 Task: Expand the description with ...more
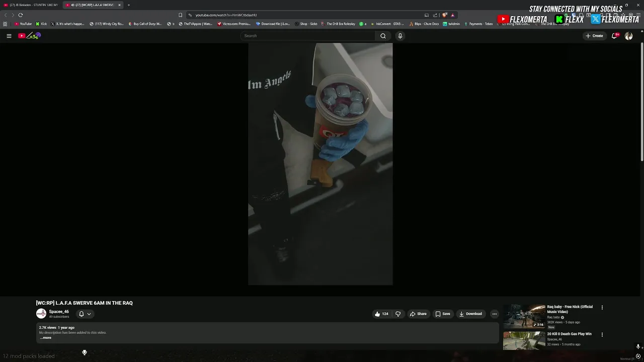(x=46, y=338)
